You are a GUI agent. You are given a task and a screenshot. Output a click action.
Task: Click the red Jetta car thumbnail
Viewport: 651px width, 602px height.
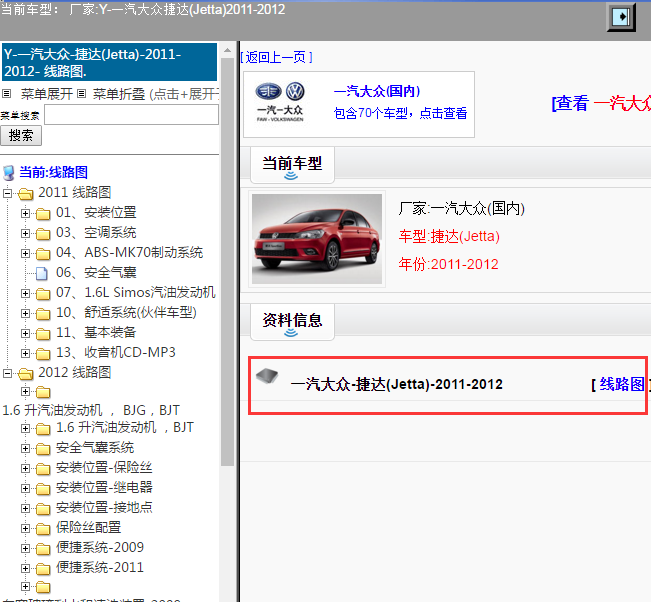point(317,239)
